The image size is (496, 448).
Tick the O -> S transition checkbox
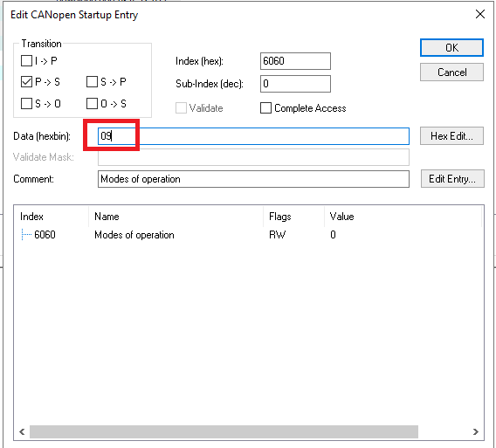(x=92, y=103)
